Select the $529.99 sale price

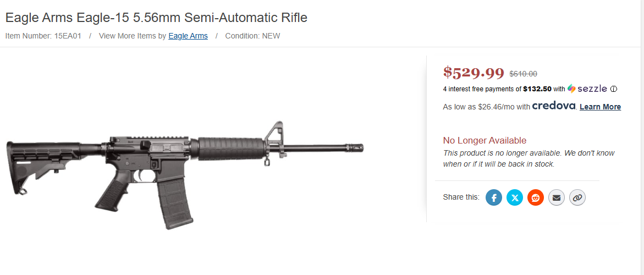pyautogui.click(x=474, y=72)
